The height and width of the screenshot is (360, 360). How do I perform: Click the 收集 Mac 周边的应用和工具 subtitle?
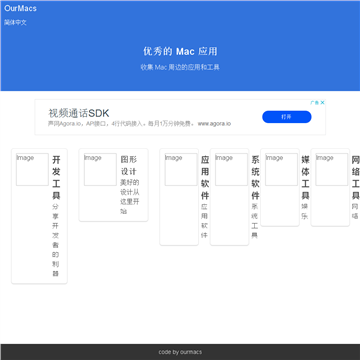(x=180, y=67)
